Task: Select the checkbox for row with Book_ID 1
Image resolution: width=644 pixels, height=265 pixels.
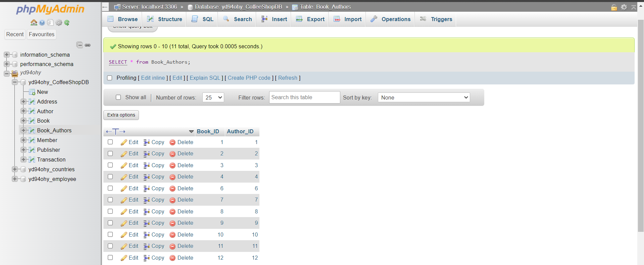Action: tap(110, 142)
